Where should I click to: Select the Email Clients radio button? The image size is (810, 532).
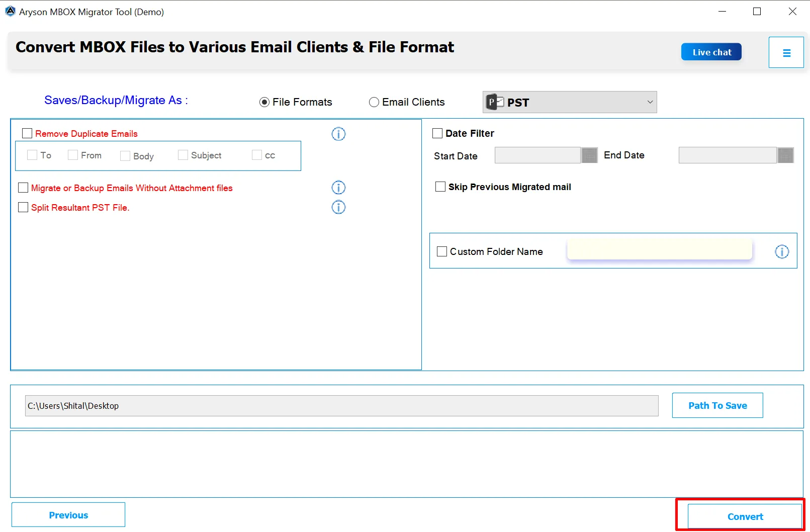(x=374, y=102)
